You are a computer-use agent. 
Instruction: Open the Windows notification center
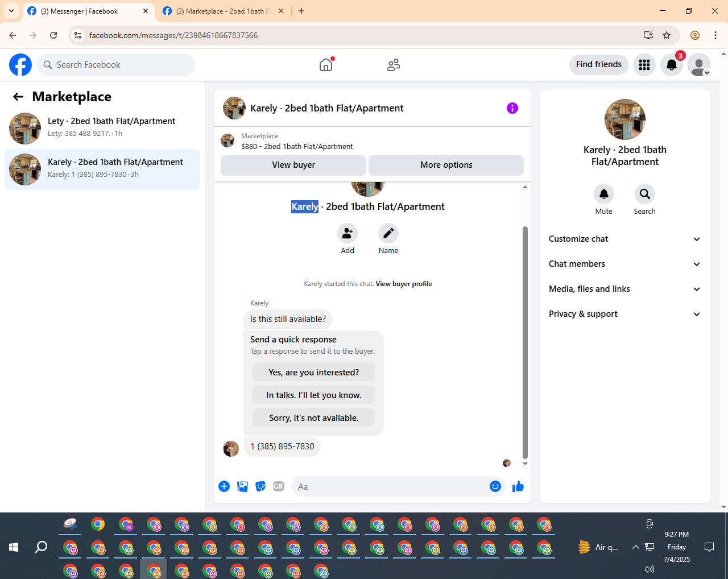(x=709, y=547)
